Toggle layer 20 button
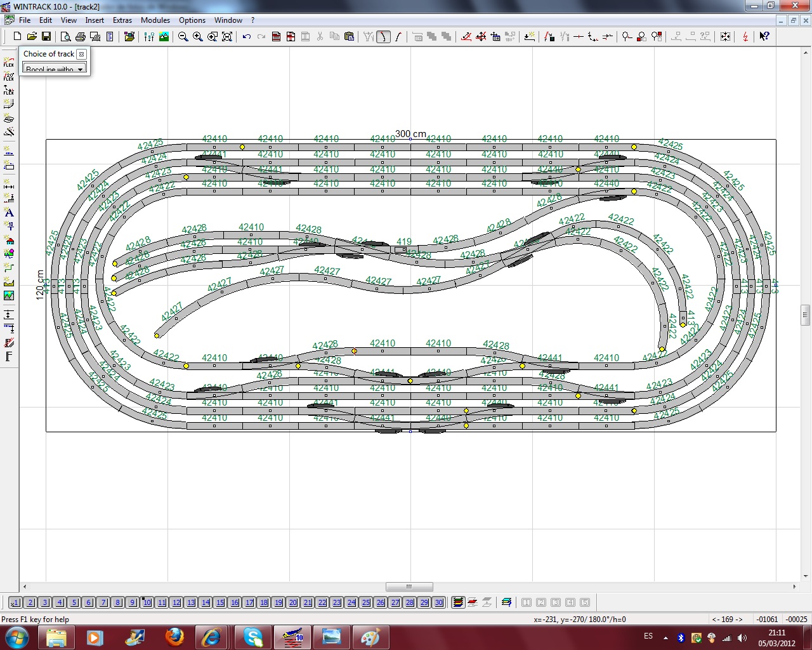The height and width of the screenshot is (650, 812). coord(292,602)
